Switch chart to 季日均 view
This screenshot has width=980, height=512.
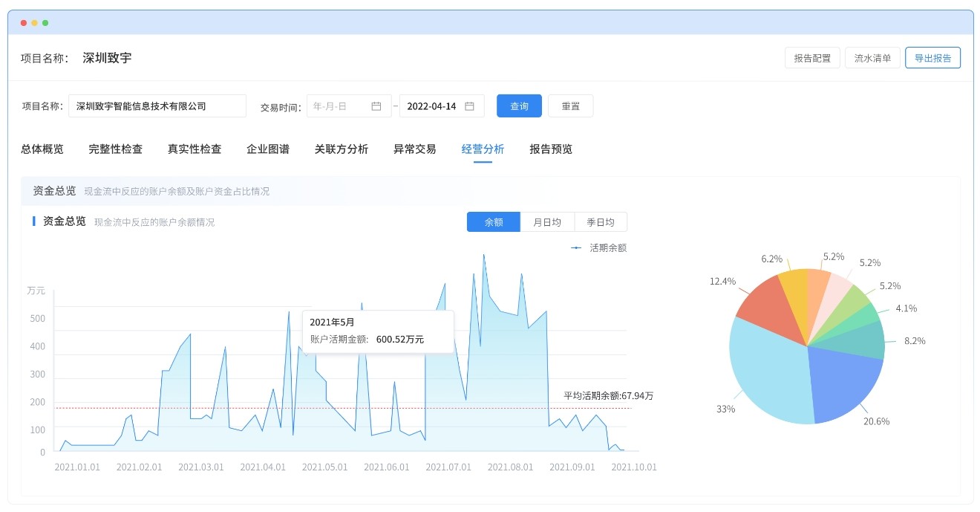coord(601,222)
